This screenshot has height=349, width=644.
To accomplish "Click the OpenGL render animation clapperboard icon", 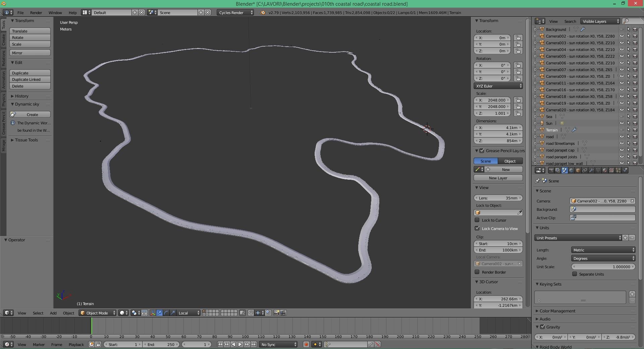I will click(x=283, y=313).
